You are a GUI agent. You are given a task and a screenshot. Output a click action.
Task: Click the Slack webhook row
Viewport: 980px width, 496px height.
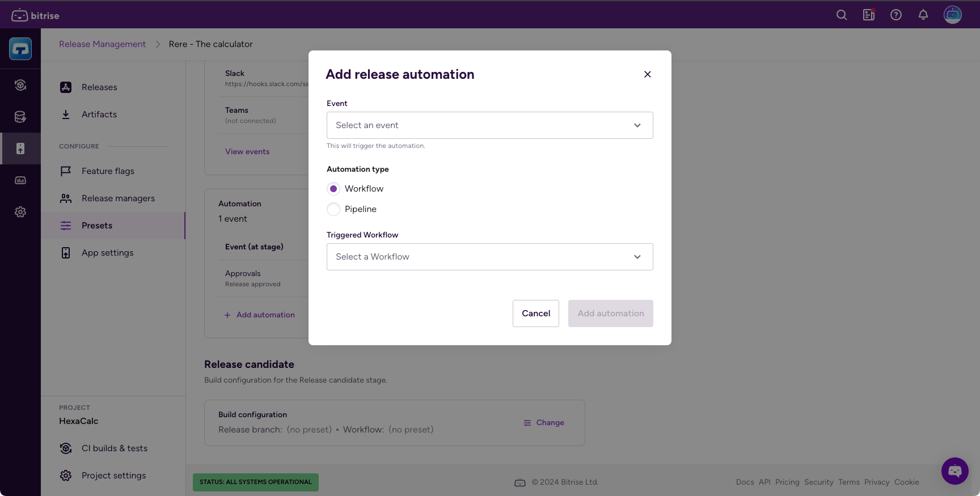tap(264, 78)
